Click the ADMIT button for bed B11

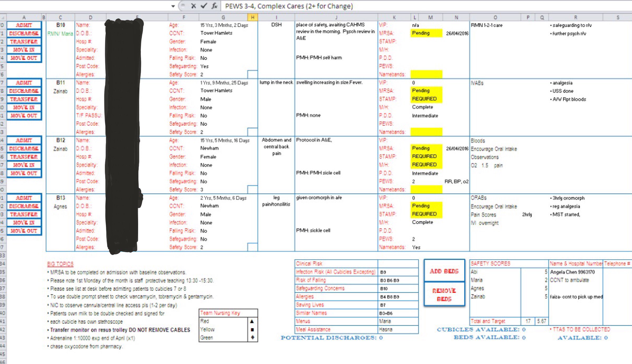(x=24, y=83)
